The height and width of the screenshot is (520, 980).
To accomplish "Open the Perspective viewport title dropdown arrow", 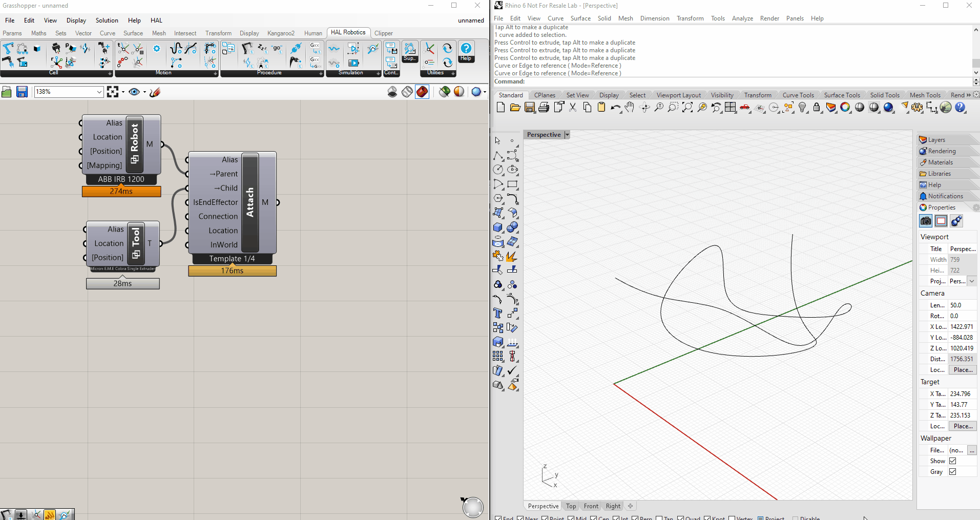I will [x=567, y=135].
